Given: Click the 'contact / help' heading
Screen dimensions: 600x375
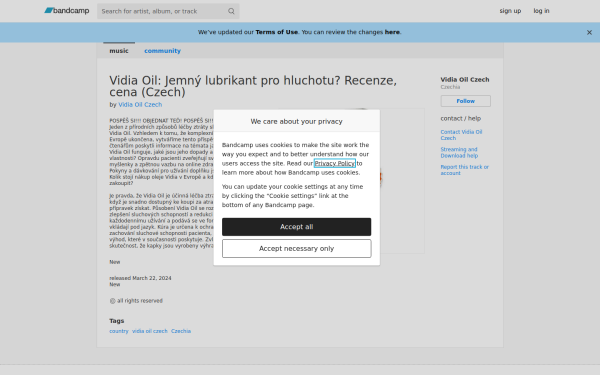Looking at the screenshot, I should tap(460, 119).
